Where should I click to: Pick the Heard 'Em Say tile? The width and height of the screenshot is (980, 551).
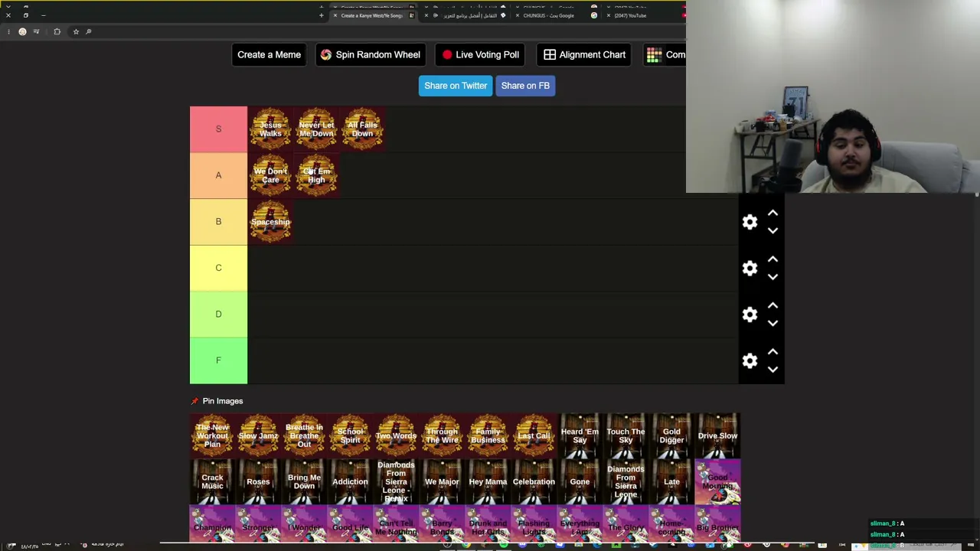(580, 436)
